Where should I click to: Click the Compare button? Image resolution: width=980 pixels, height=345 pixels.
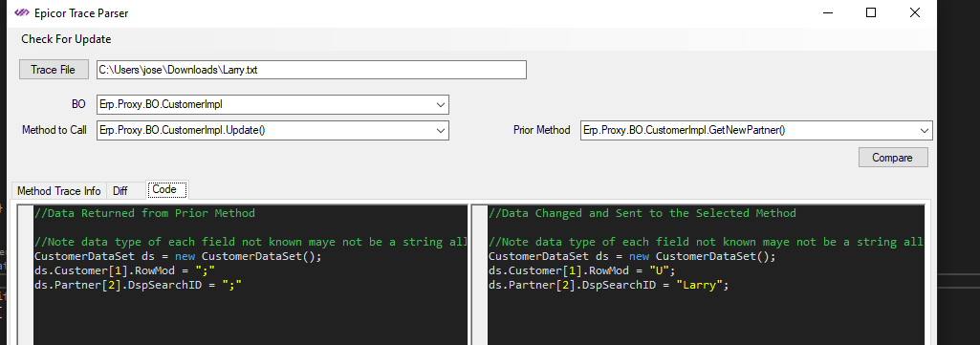892,158
